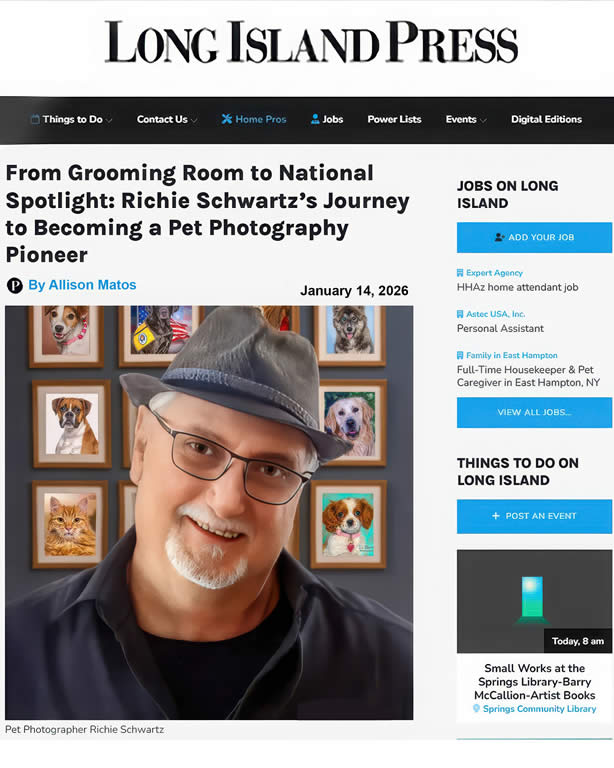The width and height of the screenshot is (614, 768).
Task: Open the HHAz home attendant job listing
Action: click(517, 288)
